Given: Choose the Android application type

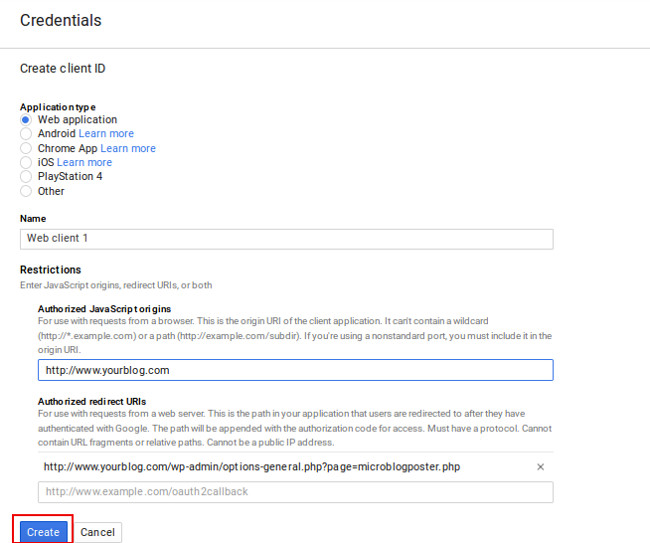Looking at the screenshot, I should tap(26, 134).
